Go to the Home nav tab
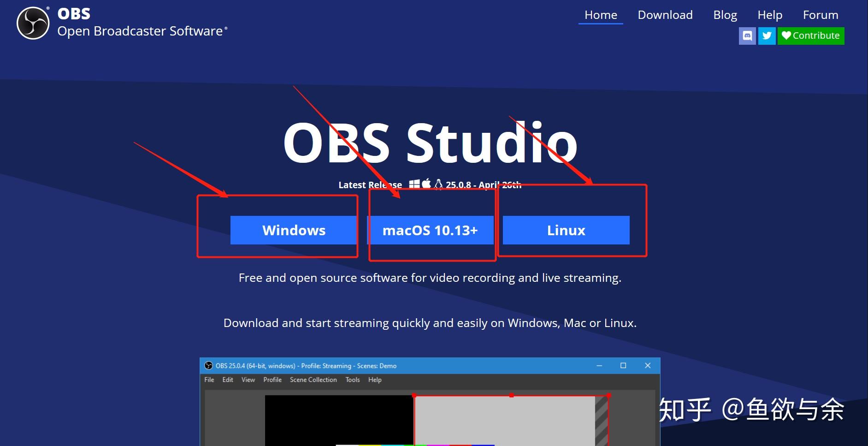868x446 pixels. [601, 15]
